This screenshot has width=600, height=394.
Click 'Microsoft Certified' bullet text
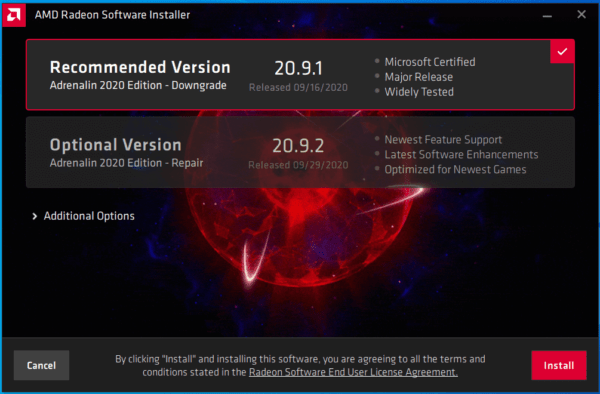(430, 62)
